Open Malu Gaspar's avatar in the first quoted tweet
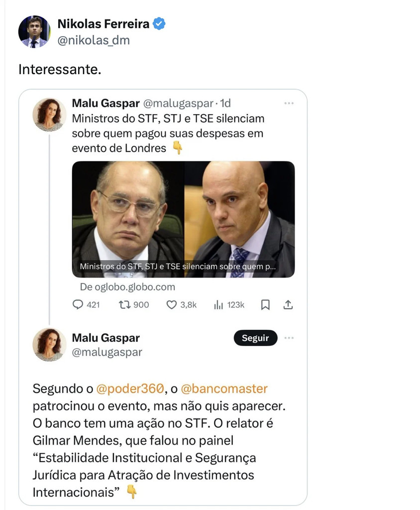 click(x=49, y=115)
